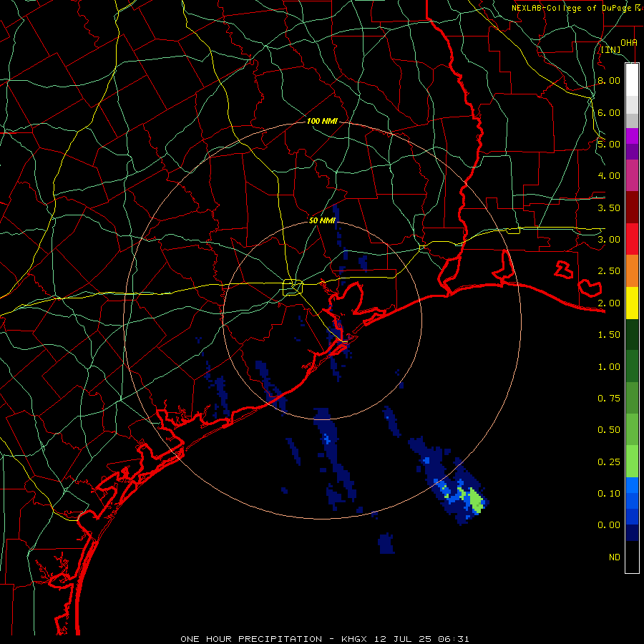Click the yellow highway loop around Houston

click(293, 287)
